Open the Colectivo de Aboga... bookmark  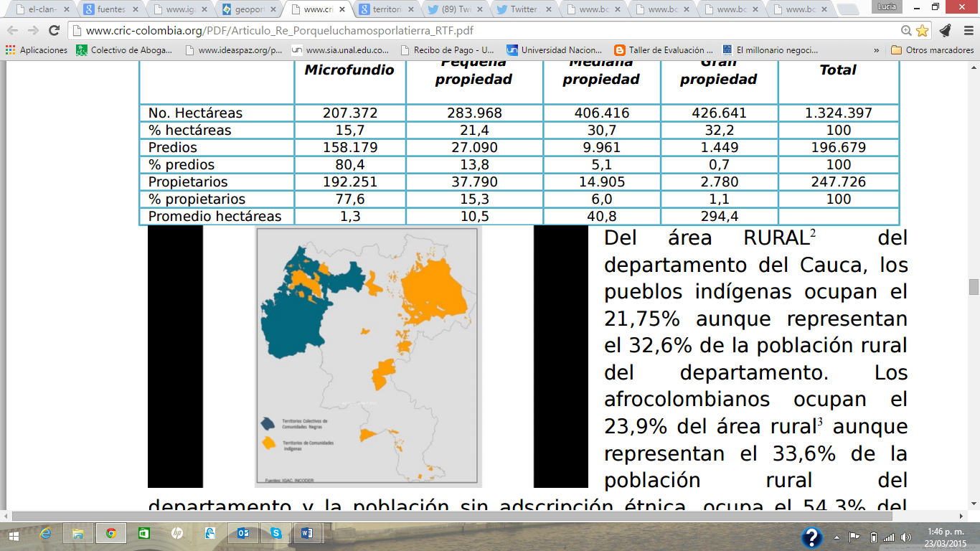pyautogui.click(x=125, y=50)
